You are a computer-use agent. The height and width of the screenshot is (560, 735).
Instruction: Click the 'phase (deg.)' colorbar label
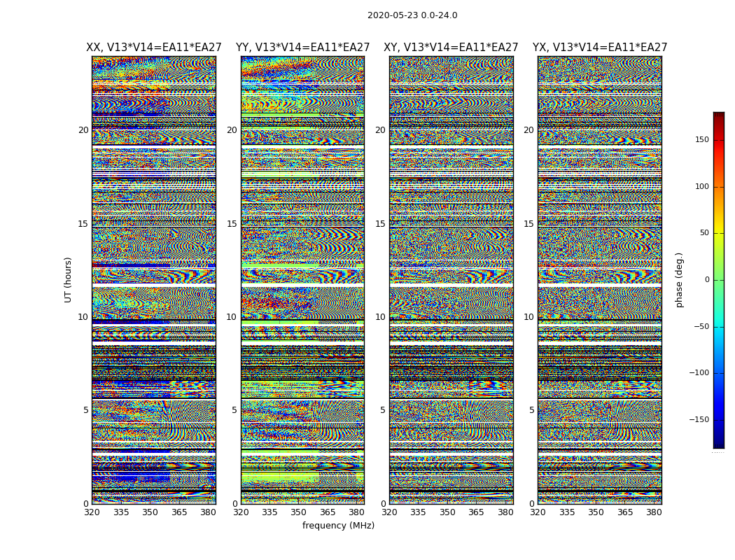point(679,280)
